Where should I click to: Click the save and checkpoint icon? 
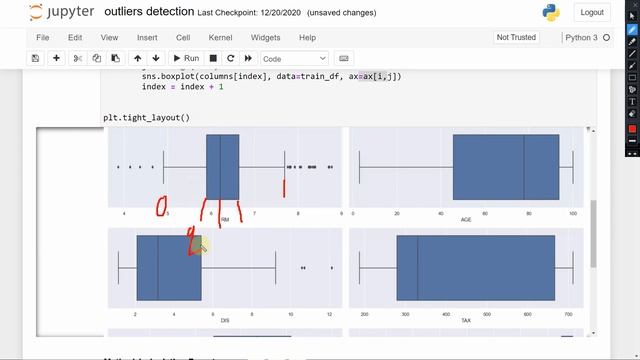tap(36, 58)
